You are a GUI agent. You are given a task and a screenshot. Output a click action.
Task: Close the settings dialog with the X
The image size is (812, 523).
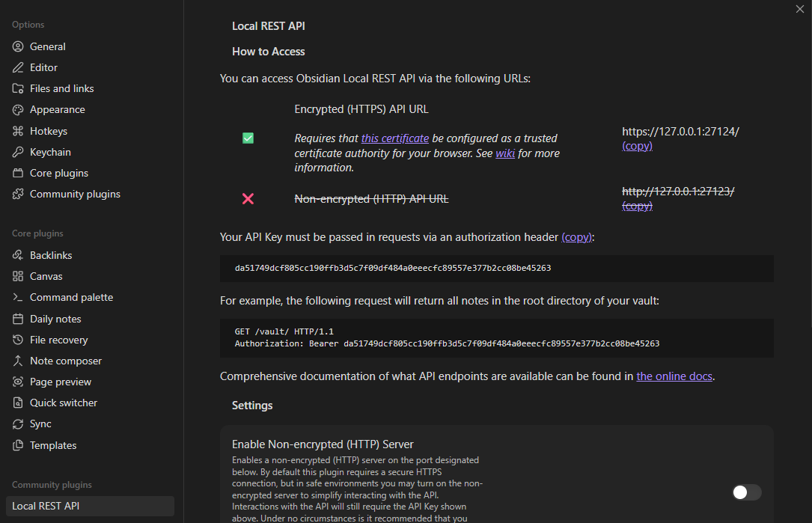(799, 9)
